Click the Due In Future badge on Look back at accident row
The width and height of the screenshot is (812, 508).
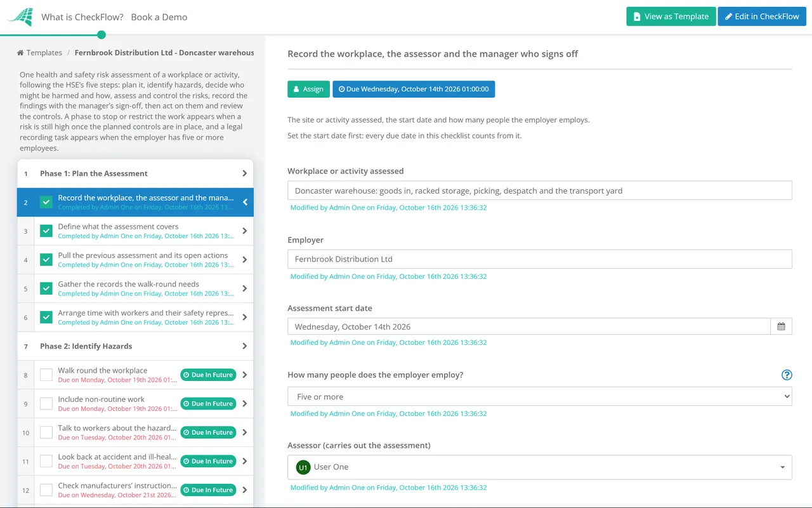point(208,461)
